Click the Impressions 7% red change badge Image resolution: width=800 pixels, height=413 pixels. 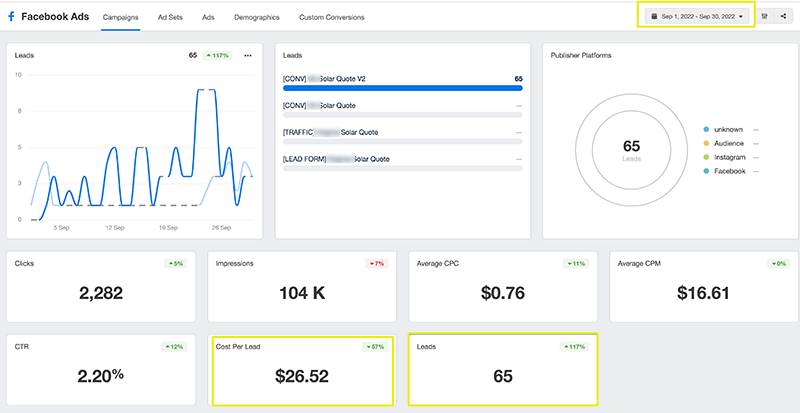click(x=377, y=264)
